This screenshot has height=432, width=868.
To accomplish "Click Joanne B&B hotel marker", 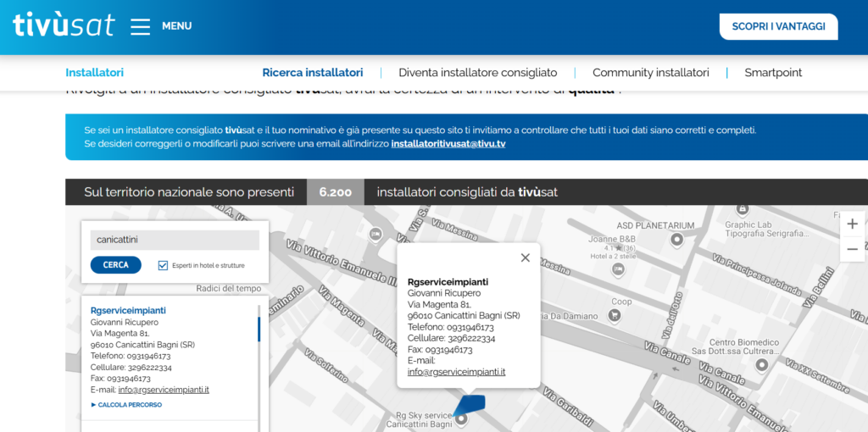I will [x=618, y=269].
